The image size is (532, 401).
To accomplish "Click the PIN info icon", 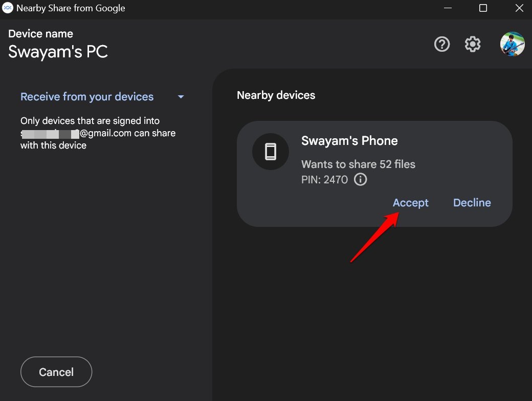I will pyautogui.click(x=361, y=180).
